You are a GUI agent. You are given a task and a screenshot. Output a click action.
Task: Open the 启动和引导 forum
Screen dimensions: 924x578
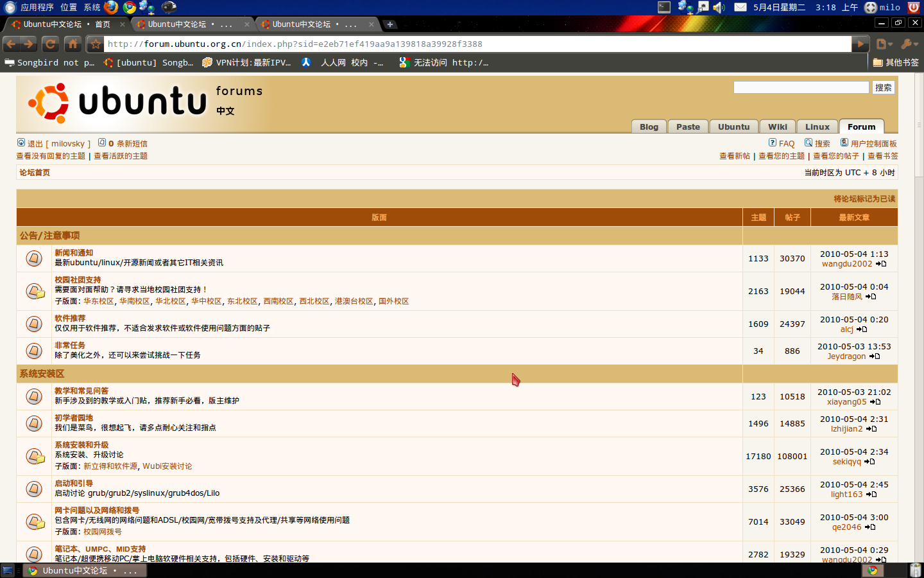[x=74, y=484]
